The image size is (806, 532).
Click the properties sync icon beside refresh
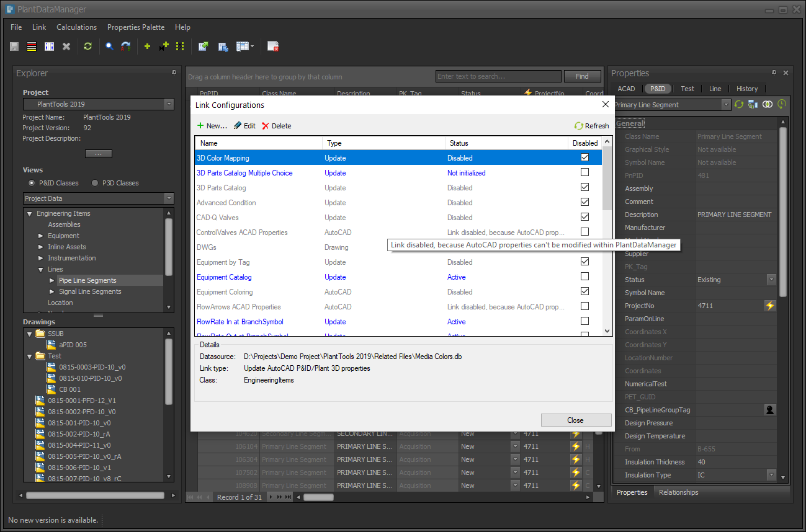pos(753,105)
